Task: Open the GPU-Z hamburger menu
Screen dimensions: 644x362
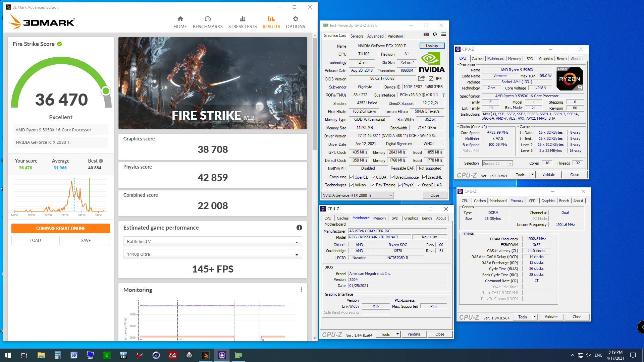Action: pyautogui.click(x=443, y=34)
